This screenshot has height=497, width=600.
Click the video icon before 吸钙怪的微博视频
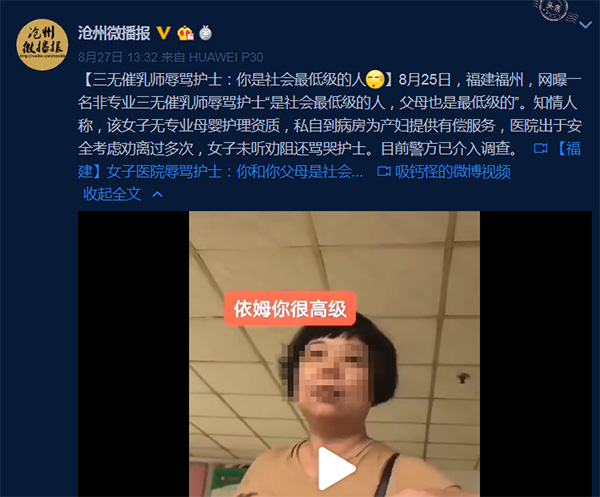(x=384, y=171)
